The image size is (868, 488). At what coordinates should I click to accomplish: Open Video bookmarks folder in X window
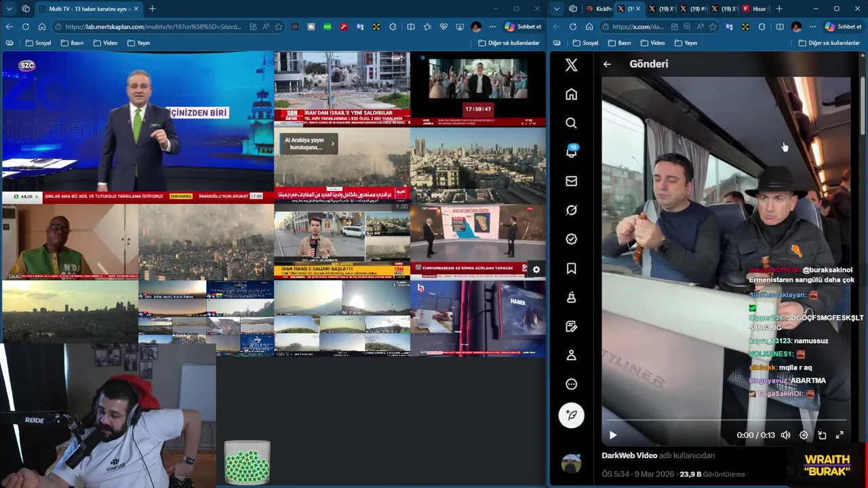click(x=652, y=43)
